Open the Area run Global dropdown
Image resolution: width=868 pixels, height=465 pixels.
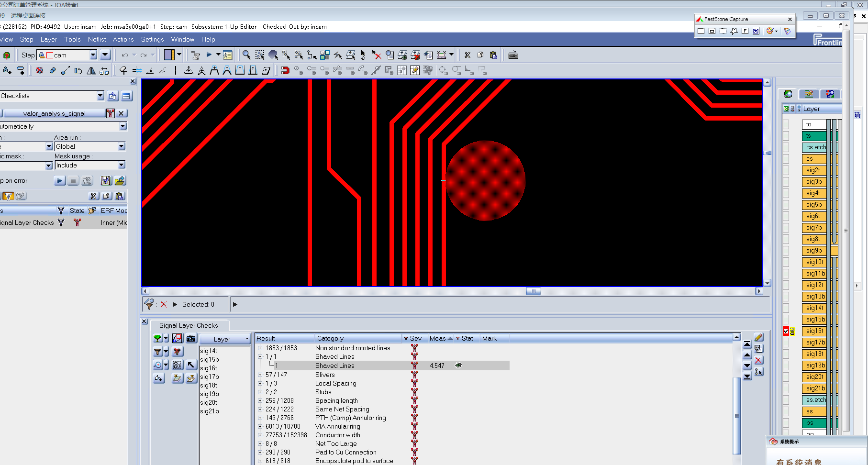click(x=122, y=146)
